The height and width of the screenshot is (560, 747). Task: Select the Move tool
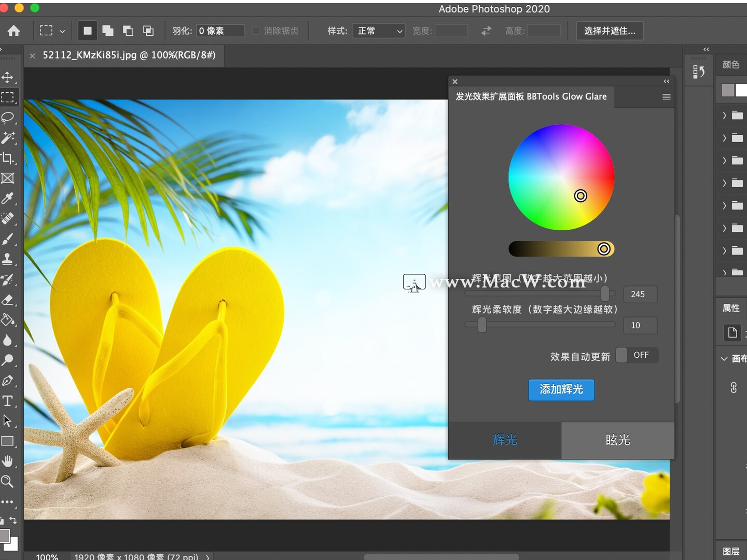point(8,78)
